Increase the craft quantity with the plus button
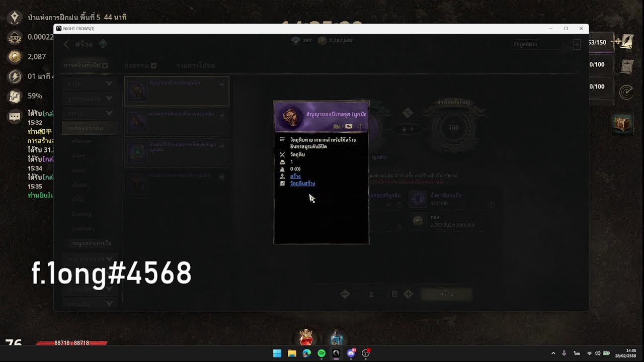Viewport: 644px width, 362px height. [x=408, y=294]
